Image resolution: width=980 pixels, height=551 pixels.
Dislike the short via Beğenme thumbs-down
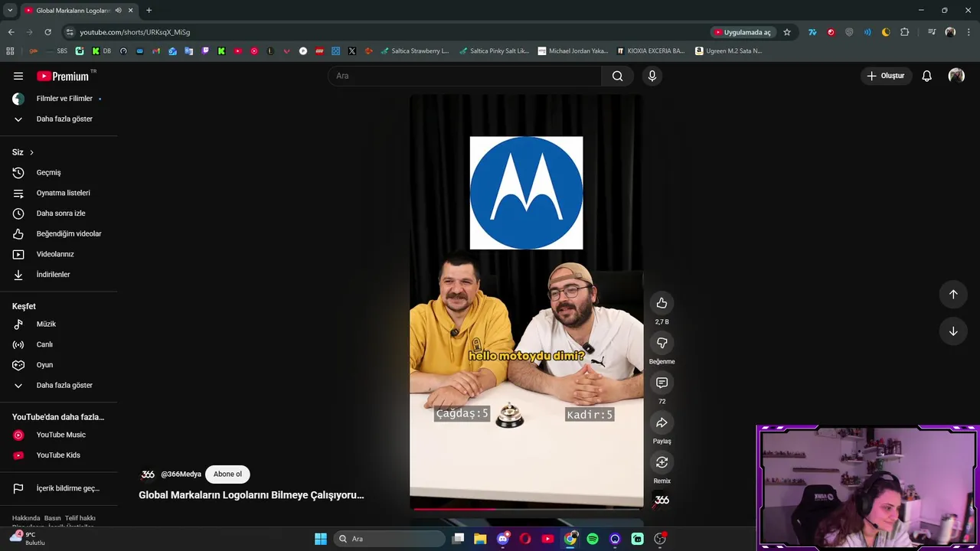pos(662,343)
